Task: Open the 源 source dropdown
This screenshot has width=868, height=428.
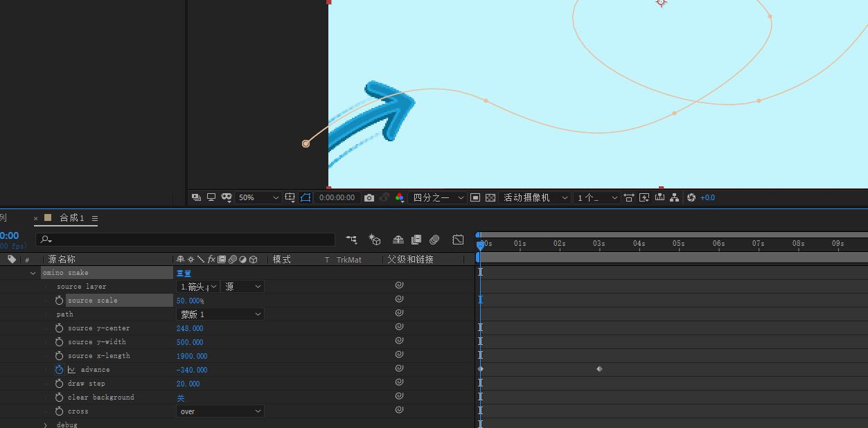Action: click(x=242, y=287)
